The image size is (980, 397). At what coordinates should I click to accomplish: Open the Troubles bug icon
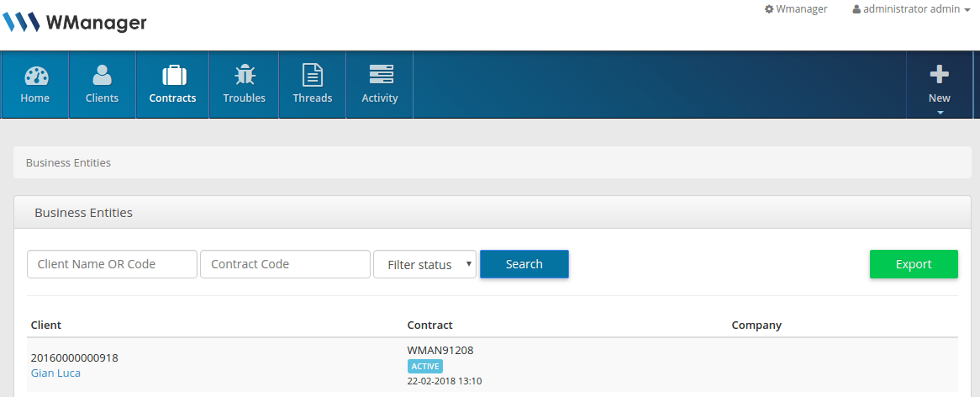tap(245, 76)
